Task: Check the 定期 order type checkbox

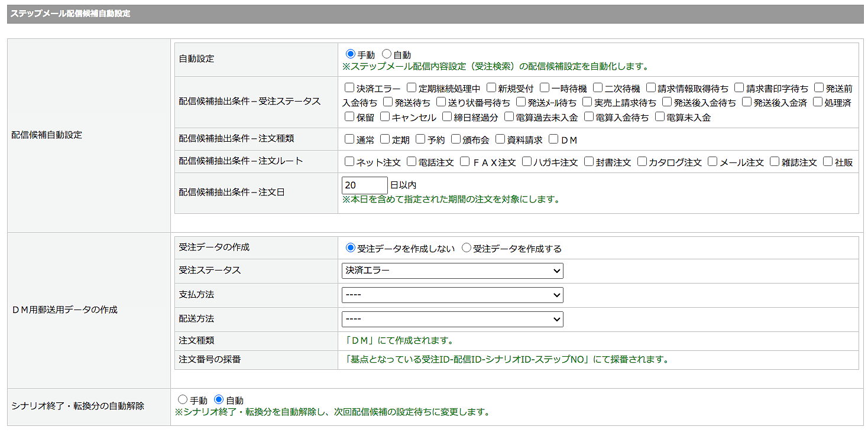Action: [x=385, y=139]
